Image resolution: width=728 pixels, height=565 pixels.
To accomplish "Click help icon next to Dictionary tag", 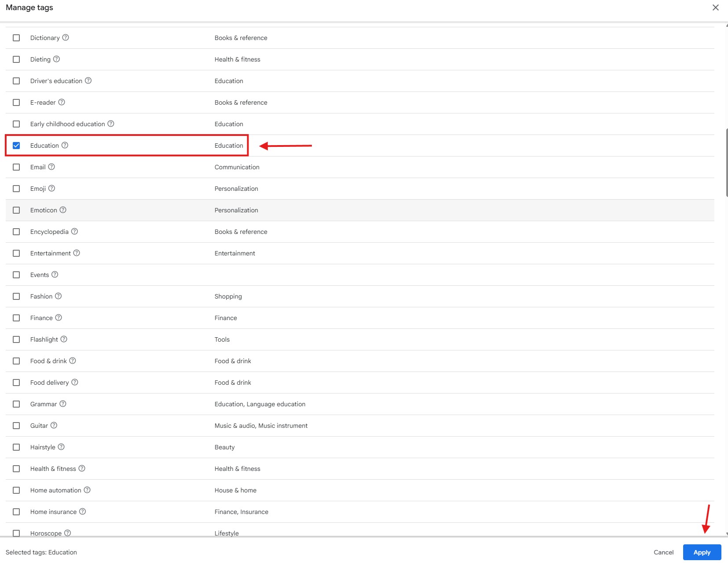I will [x=66, y=38].
